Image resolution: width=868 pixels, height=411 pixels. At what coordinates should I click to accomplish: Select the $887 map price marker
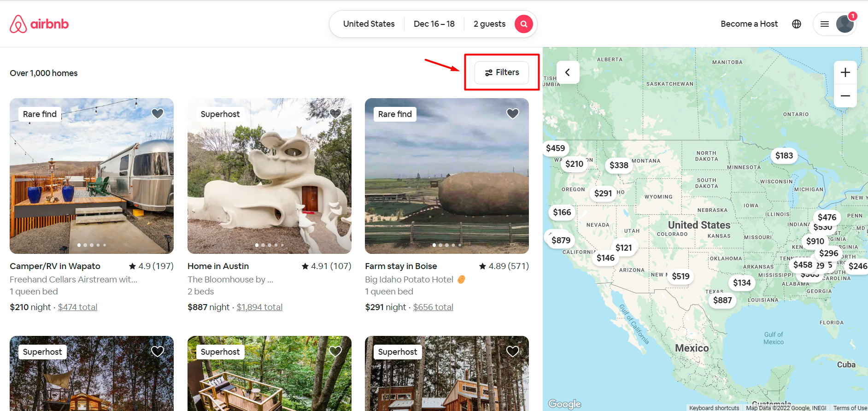[722, 300]
